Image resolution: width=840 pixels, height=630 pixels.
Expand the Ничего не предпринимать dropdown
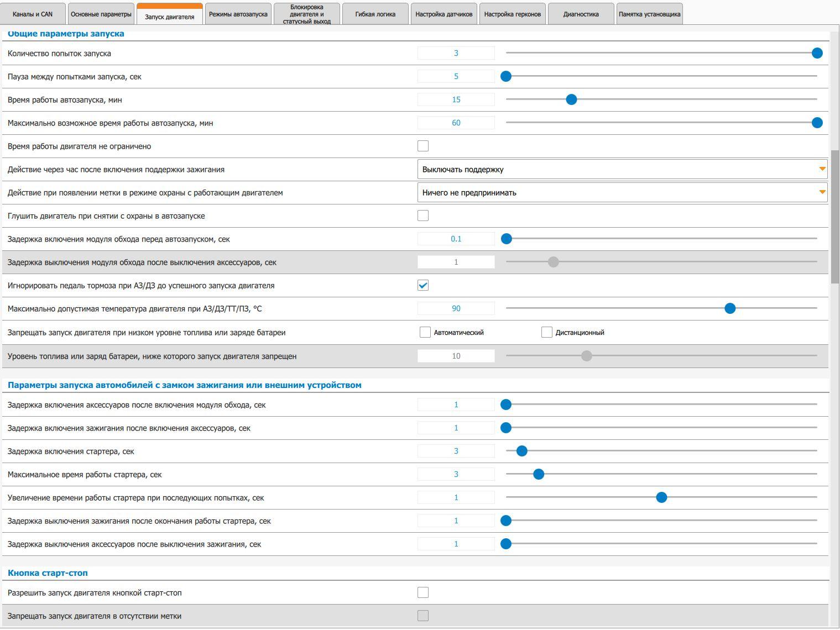(622, 192)
